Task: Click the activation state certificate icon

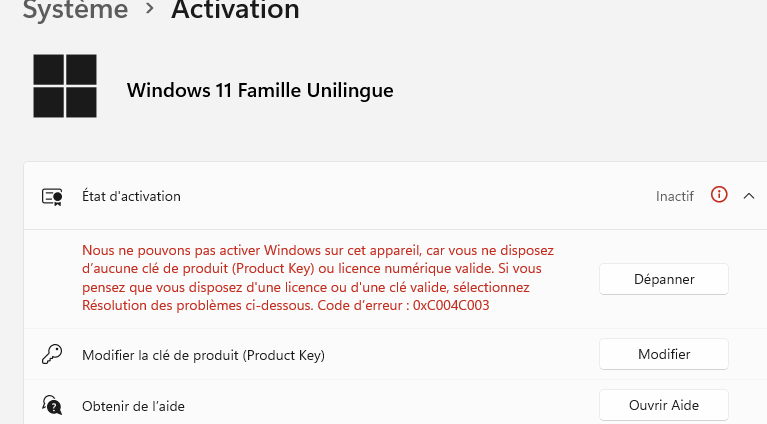Action: coord(52,196)
